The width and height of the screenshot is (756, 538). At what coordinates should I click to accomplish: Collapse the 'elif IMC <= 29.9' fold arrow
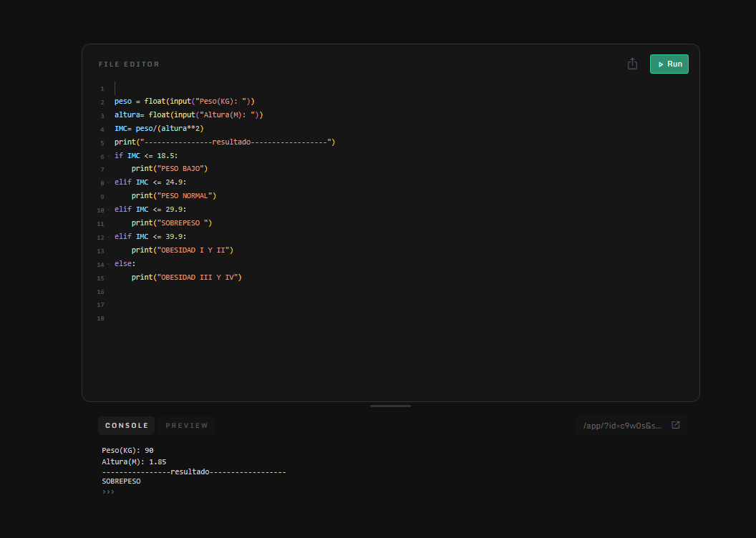click(x=109, y=210)
